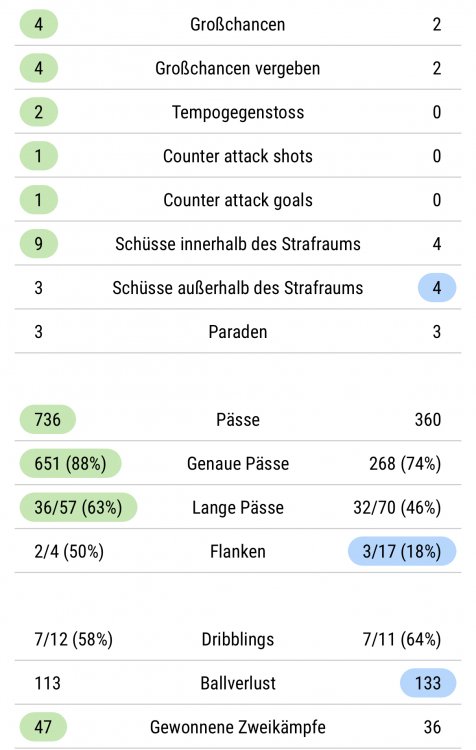The height and width of the screenshot is (750, 476).
Task: Click the green 736 passes badge
Action: click(x=48, y=419)
